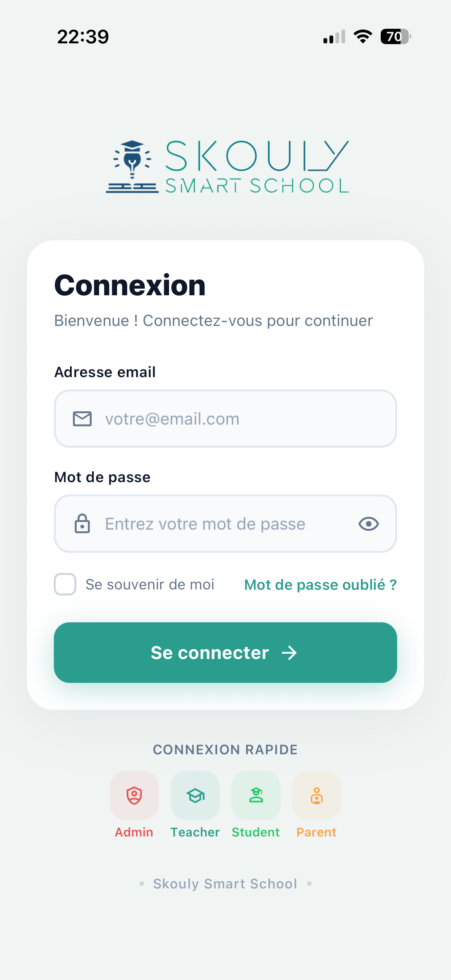
Task: Tap the Parent quick-login icon
Action: pos(316,795)
